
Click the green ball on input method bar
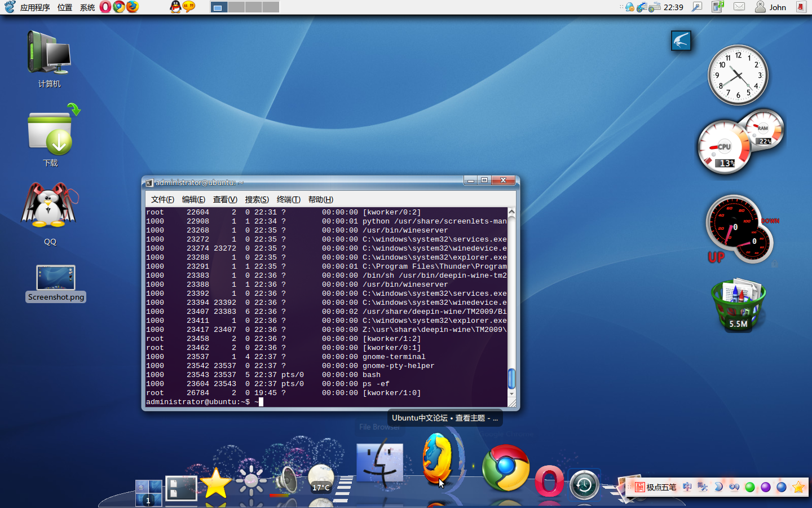tap(750, 487)
